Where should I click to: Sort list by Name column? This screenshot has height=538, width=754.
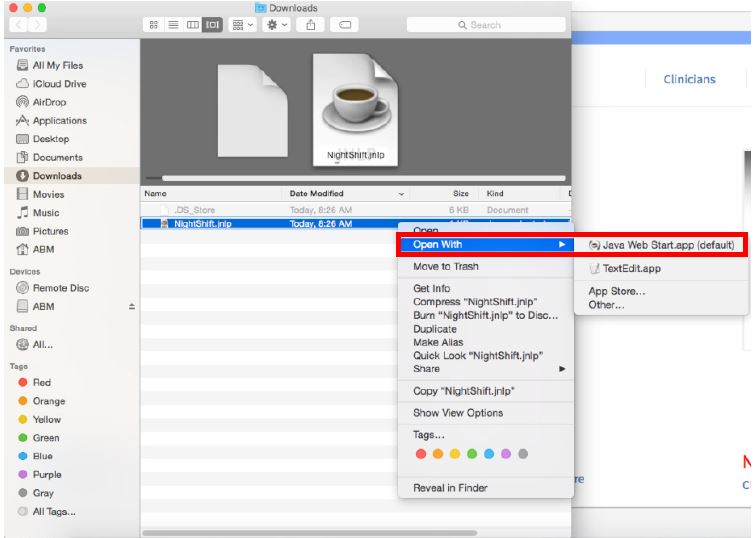pyautogui.click(x=212, y=193)
